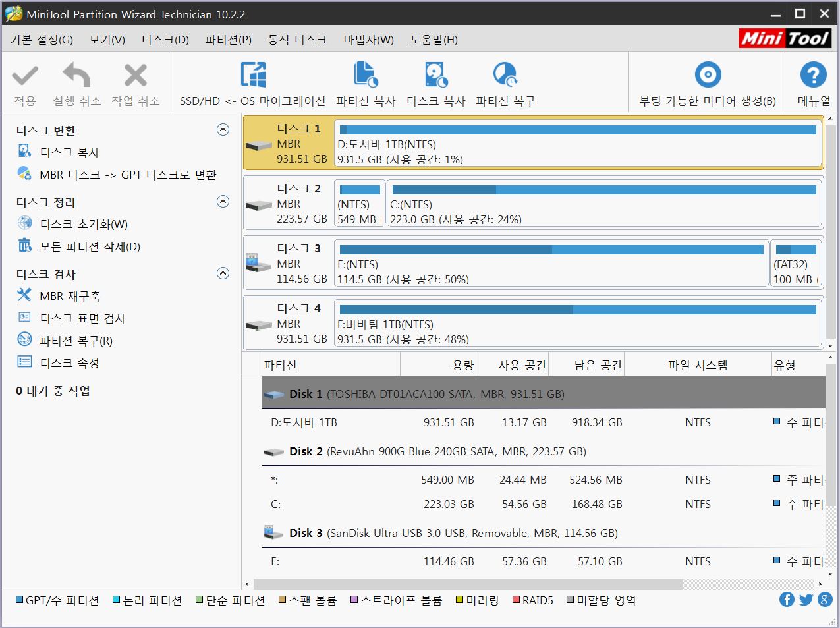Open the 도움말(H) menu
Image resolution: width=840 pixels, height=628 pixels.
pyautogui.click(x=434, y=40)
